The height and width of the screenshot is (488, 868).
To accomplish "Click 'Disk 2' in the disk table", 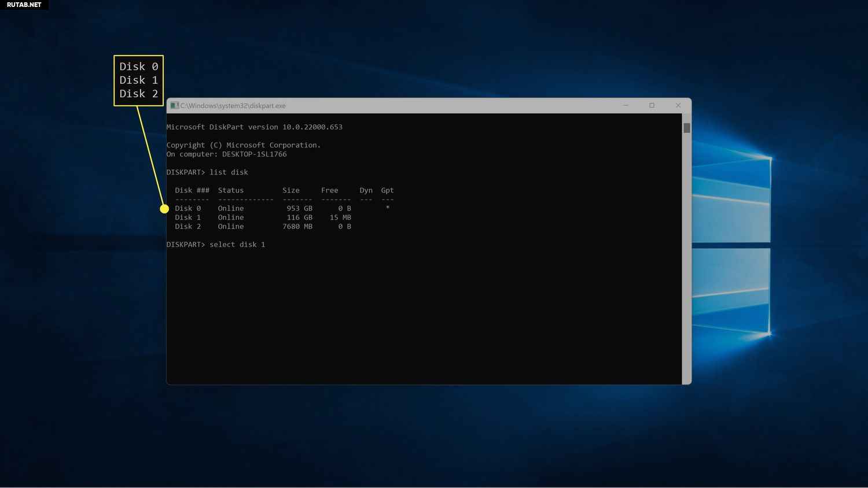I will (x=188, y=227).
